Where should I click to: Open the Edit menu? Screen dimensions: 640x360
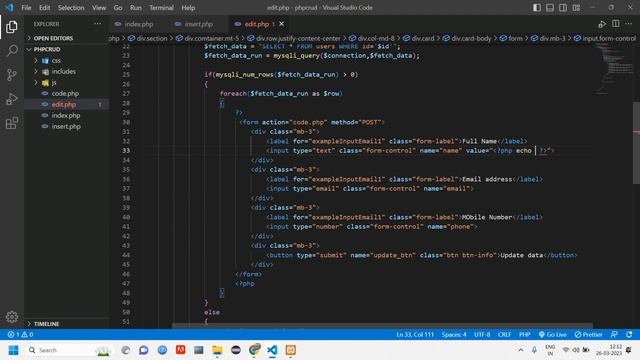click(44, 8)
